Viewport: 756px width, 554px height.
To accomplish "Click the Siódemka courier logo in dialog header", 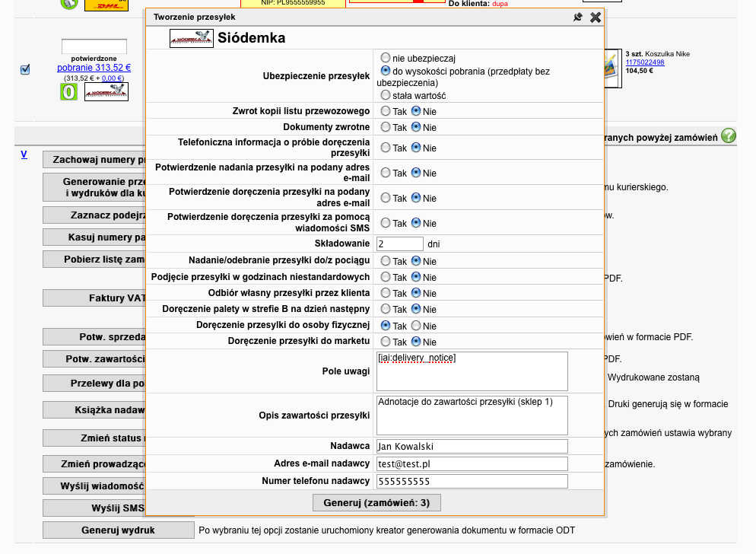I will coord(192,38).
